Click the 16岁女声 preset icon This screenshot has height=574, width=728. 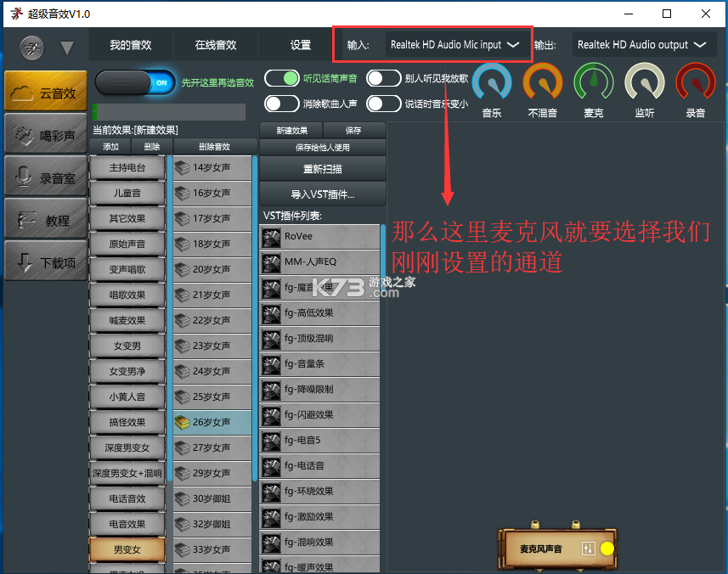coord(182,193)
